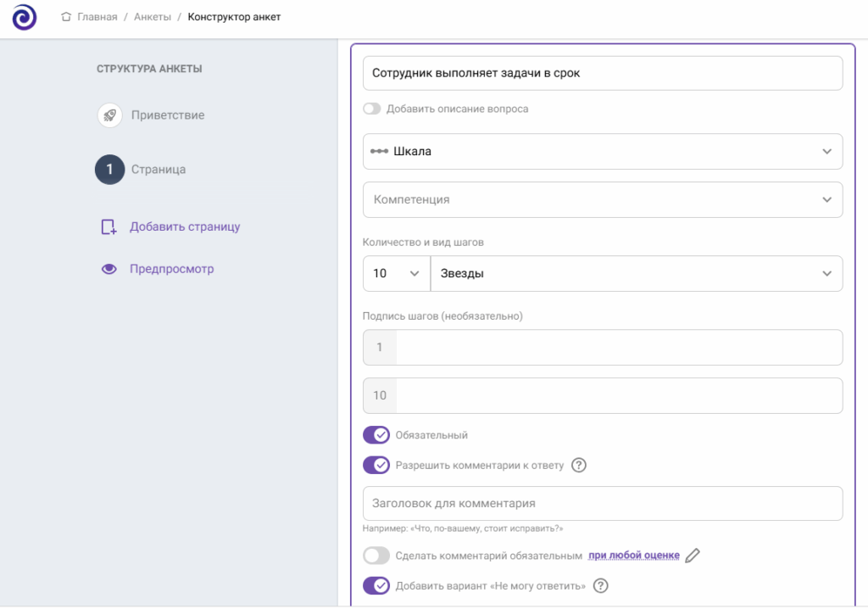Viewport: 868px width, 609px height.
Task: Click the eye icon for Предпросмотр
Action: point(108,269)
